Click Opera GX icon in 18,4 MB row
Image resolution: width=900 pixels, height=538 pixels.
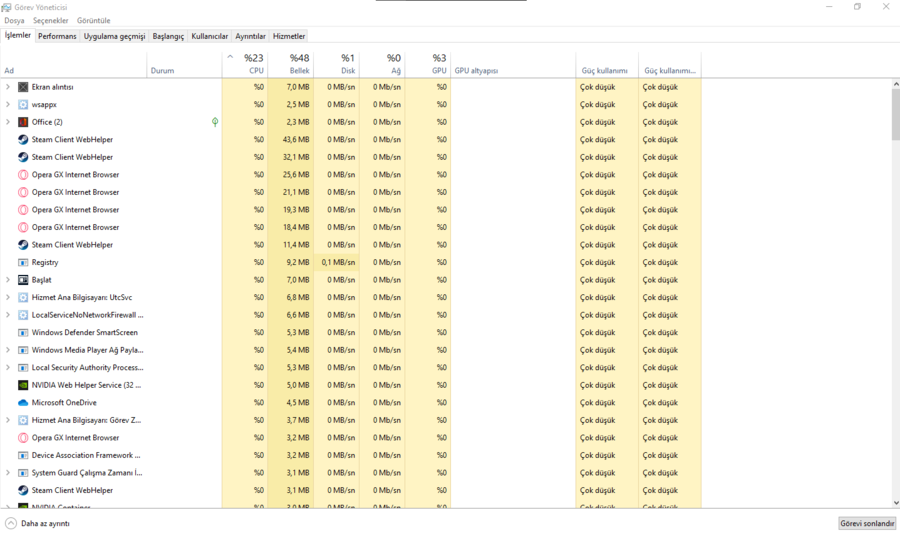point(23,227)
